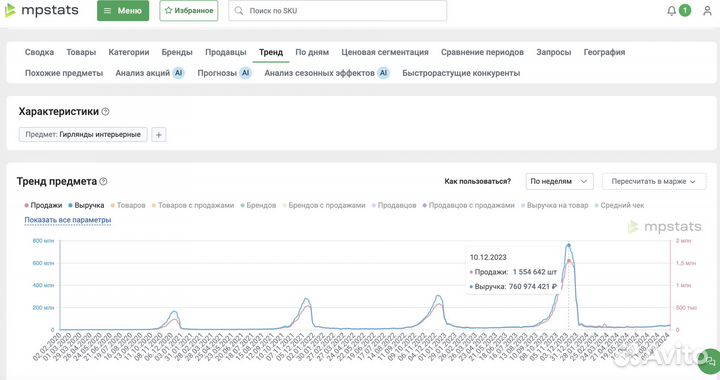Click the search magnifier icon

click(239, 11)
